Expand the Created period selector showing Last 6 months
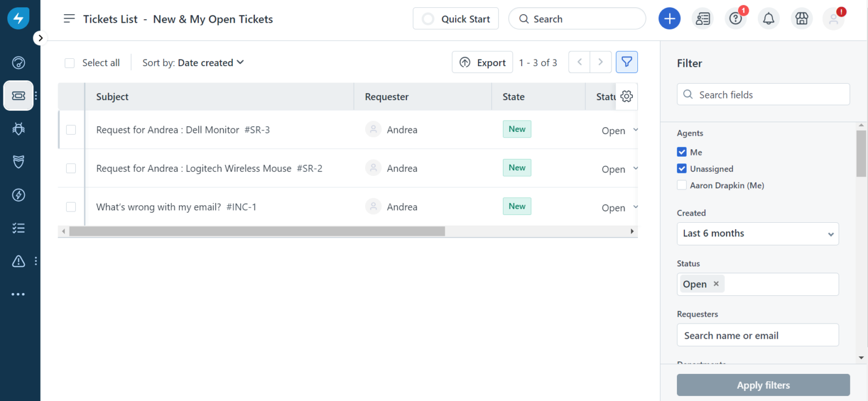 point(757,234)
